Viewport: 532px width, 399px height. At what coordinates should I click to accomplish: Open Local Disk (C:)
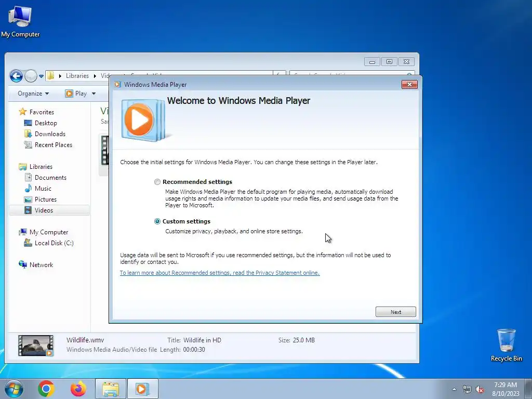click(54, 243)
